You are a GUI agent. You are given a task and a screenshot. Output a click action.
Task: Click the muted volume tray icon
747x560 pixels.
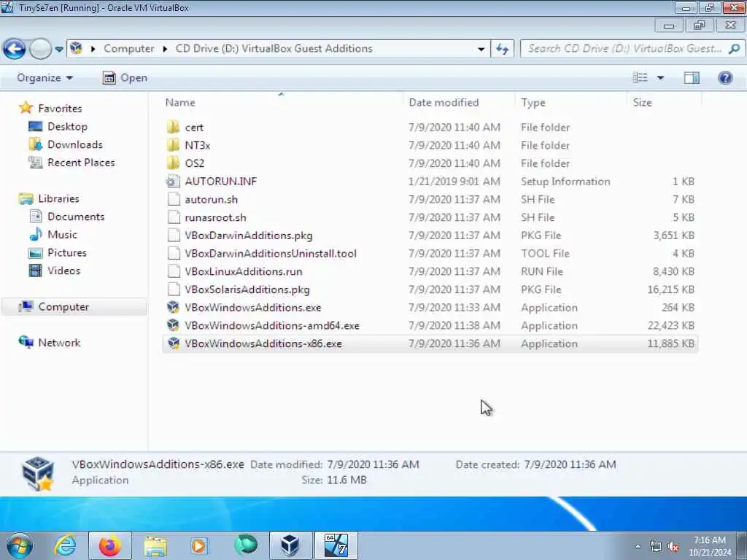coord(673,547)
